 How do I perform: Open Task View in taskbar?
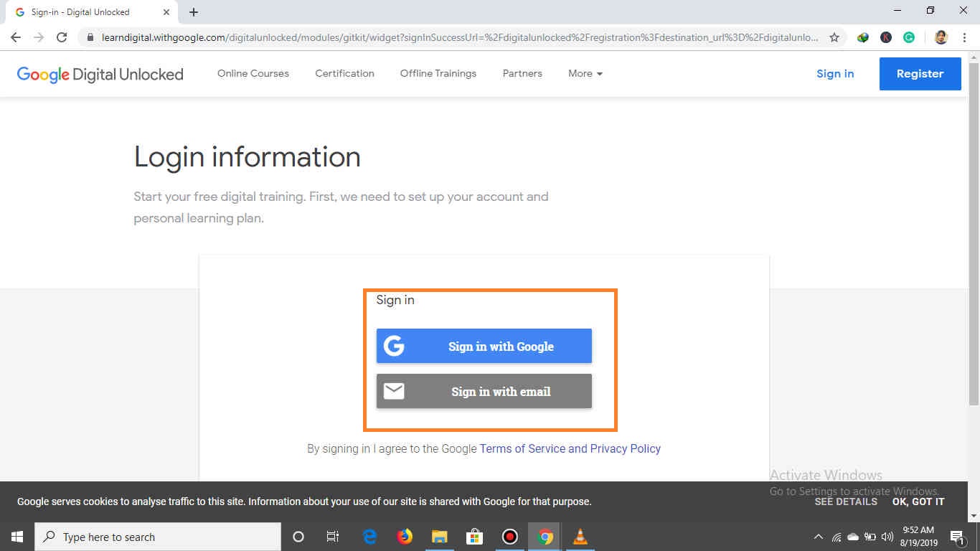click(333, 537)
